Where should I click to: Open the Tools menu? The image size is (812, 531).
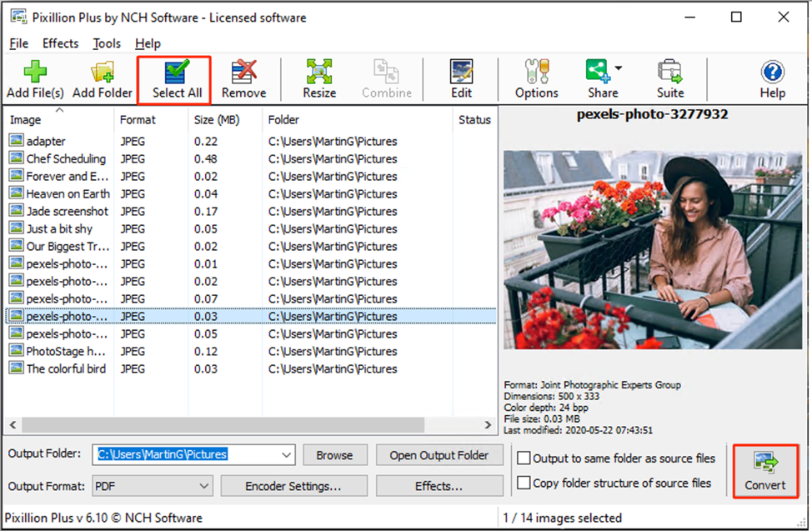coord(106,43)
